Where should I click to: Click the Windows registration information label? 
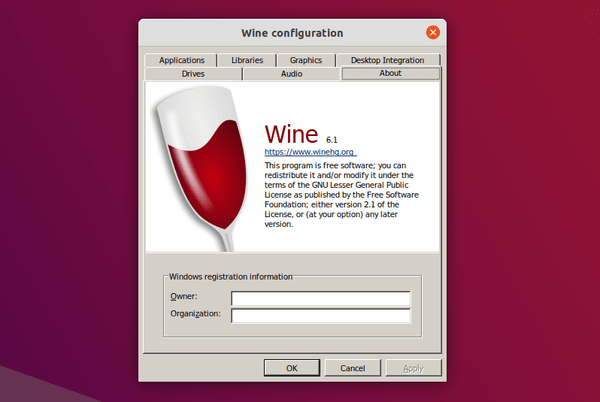(231, 277)
